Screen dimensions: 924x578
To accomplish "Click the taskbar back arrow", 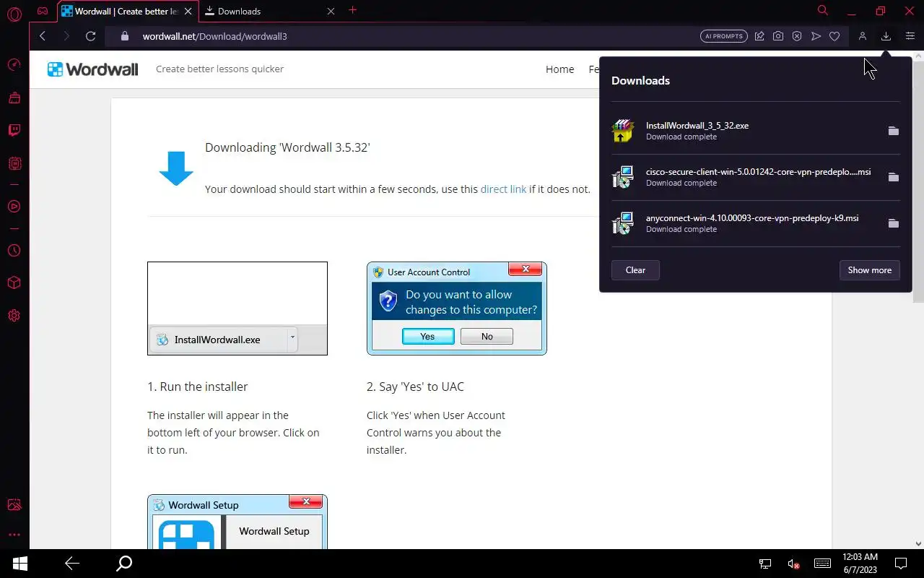I will (71, 564).
